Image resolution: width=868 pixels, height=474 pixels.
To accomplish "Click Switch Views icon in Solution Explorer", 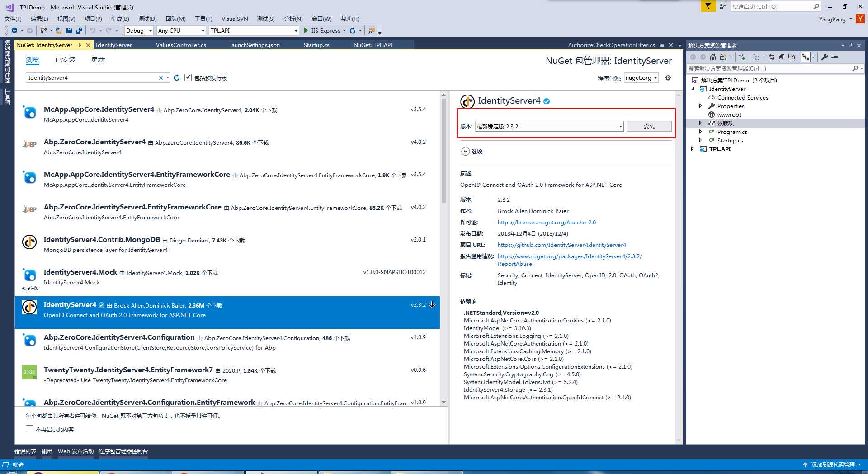I will (723, 57).
